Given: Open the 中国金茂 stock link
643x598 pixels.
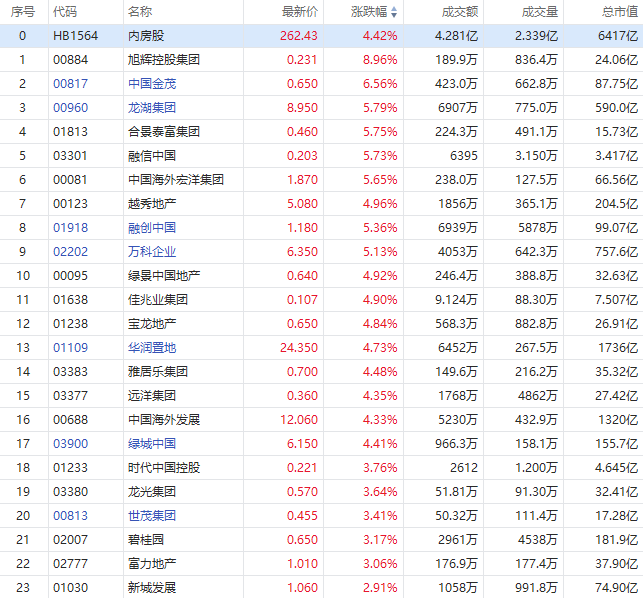Looking at the screenshot, I should tap(152, 84).
